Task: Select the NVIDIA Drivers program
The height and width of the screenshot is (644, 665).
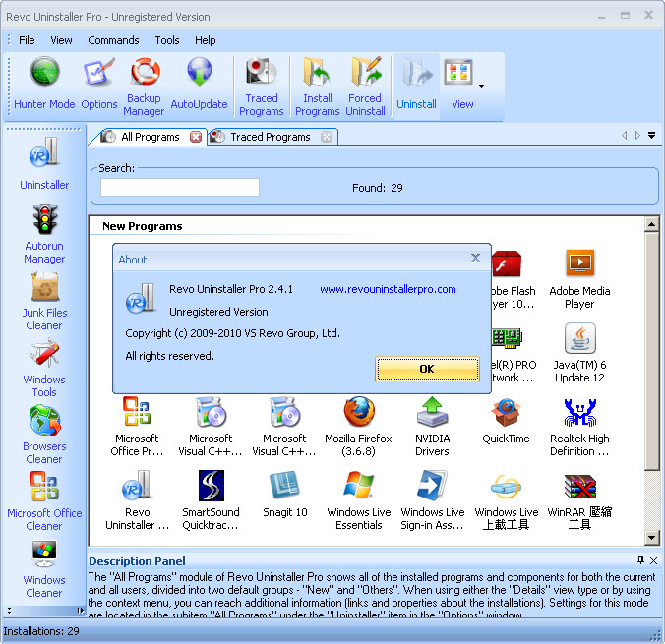Action: [432, 427]
